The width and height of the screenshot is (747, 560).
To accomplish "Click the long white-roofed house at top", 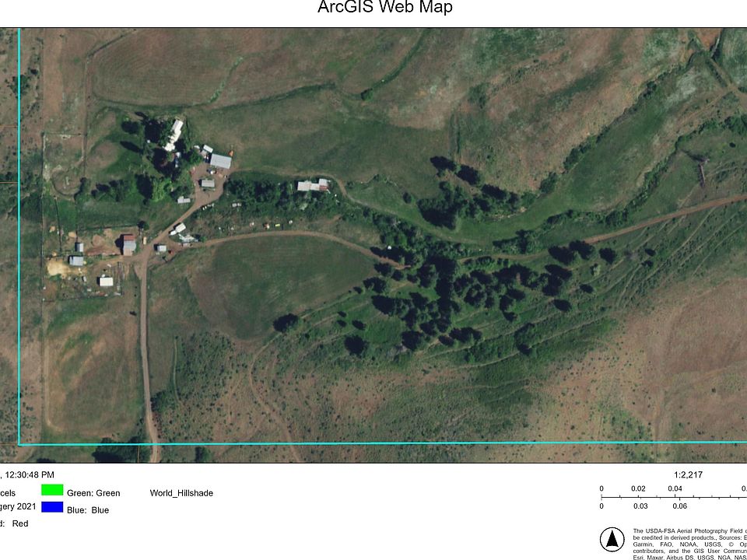I will pyautogui.click(x=174, y=134).
